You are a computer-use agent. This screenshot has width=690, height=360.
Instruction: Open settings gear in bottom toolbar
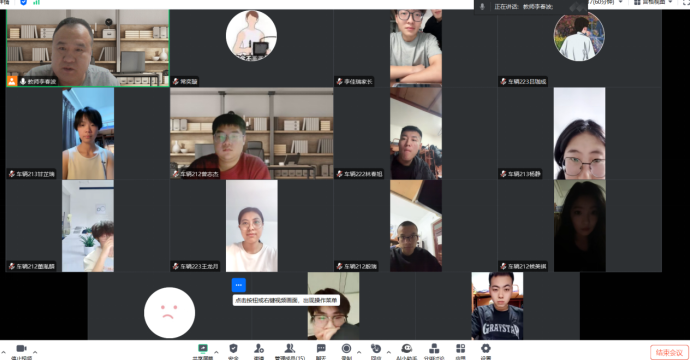[x=485, y=349]
